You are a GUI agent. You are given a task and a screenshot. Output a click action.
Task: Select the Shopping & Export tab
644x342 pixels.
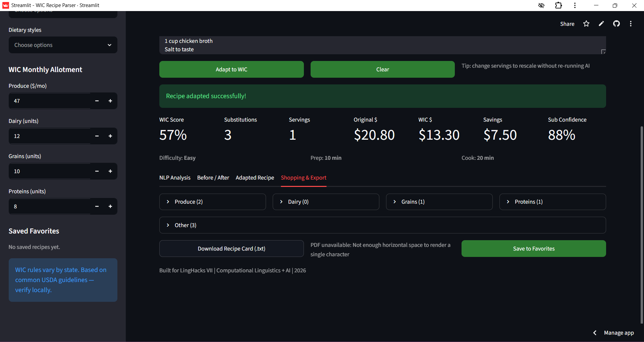click(304, 178)
